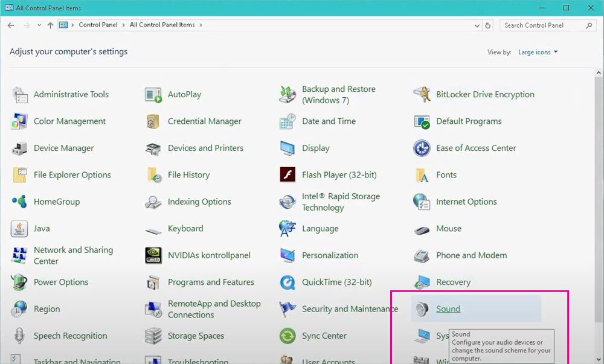Viewport: 604px width, 364px height.
Task: Open the recent locations dropdown beside Back
Action: tap(38, 25)
